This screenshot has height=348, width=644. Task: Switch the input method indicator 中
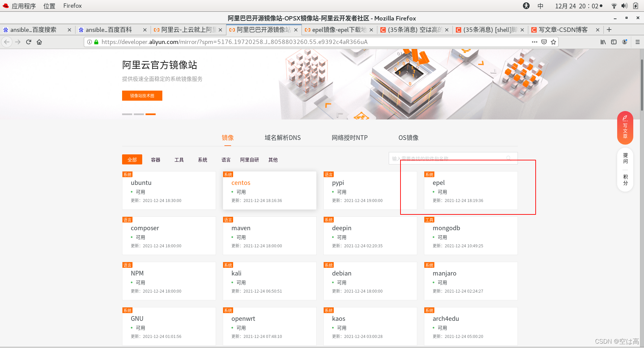(x=540, y=6)
